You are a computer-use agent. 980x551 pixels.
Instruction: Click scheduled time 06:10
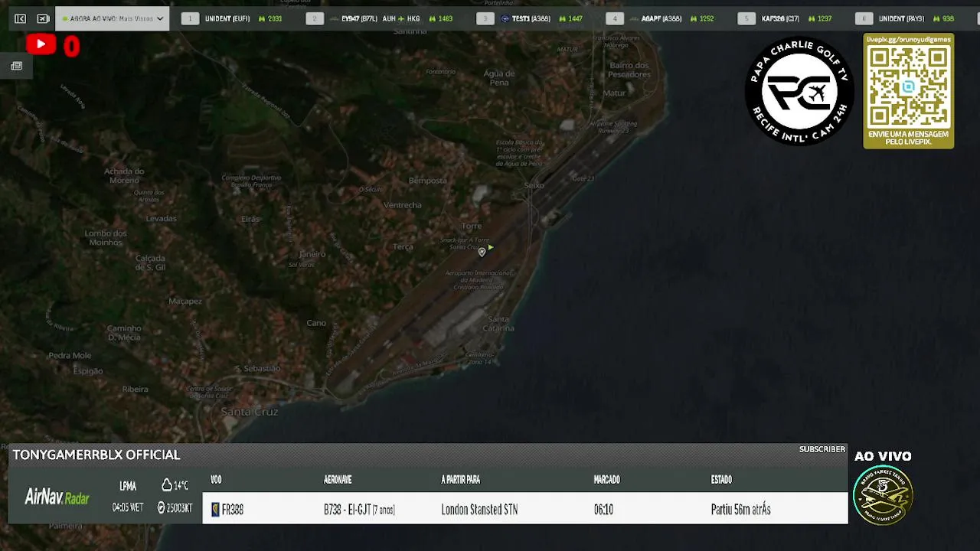(603, 510)
